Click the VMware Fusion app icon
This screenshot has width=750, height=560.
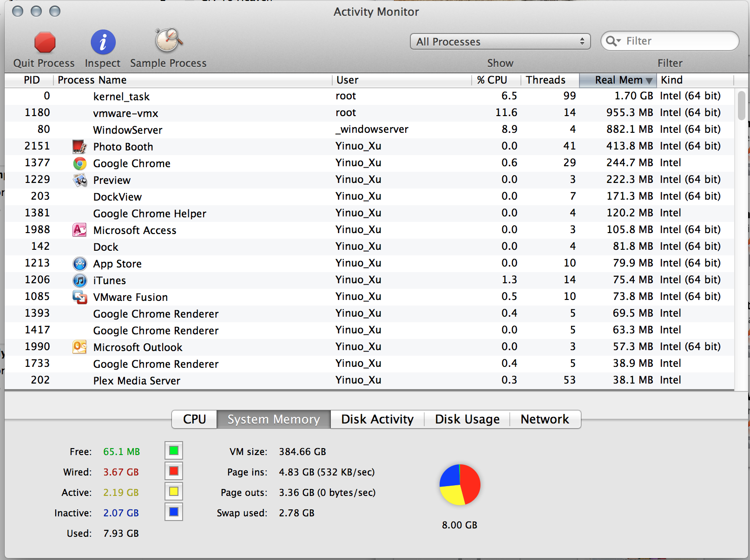coord(80,297)
